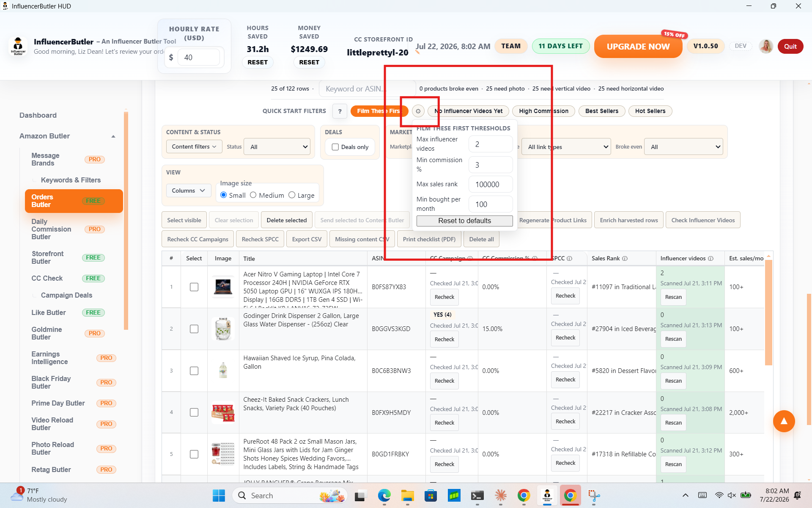Click the InfluencerButler logo in the header
812x508 pixels.
18,46
